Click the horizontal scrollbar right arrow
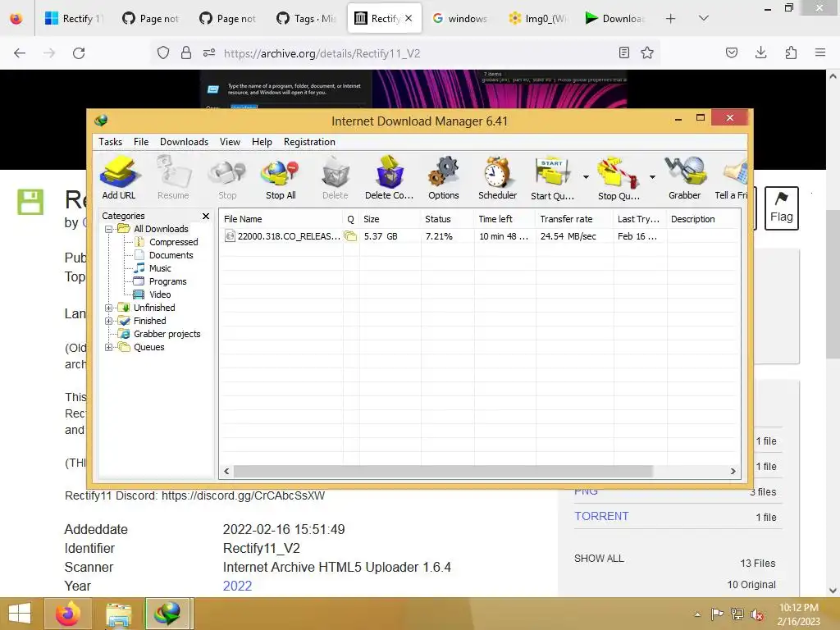The width and height of the screenshot is (840, 630). pyautogui.click(x=733, y=472)
